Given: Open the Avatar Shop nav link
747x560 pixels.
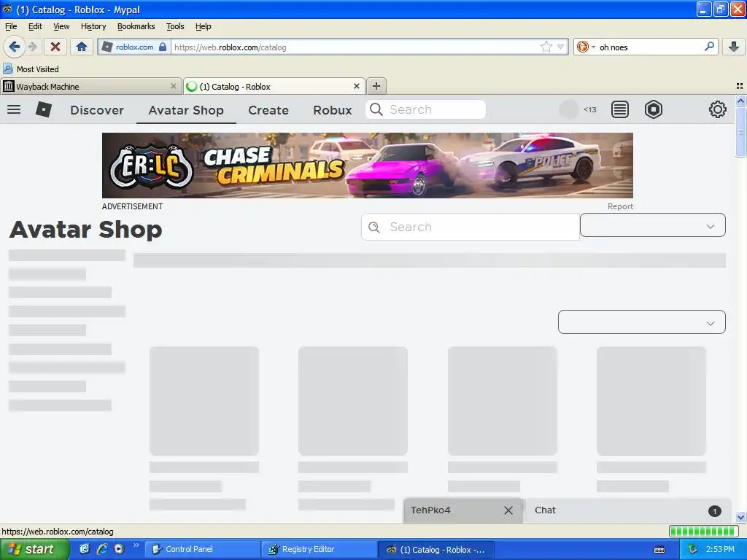Looking at the screenshot, I should click(186, 110).
